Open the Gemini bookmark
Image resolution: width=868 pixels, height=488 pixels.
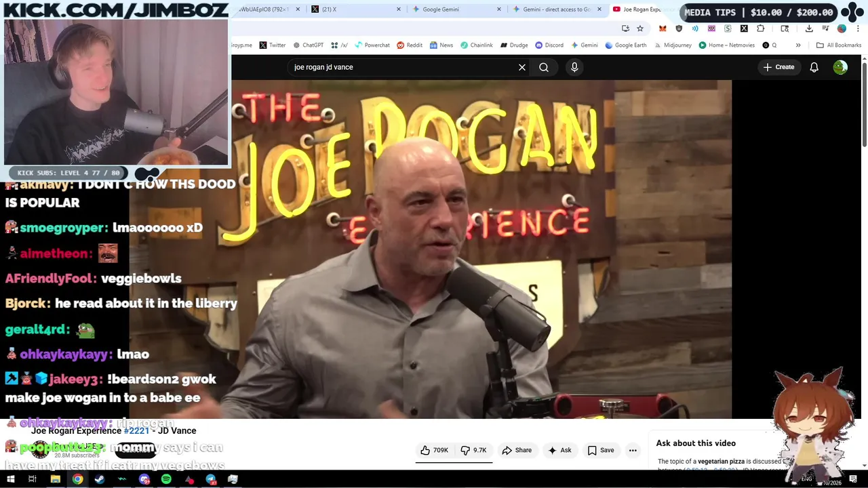click(584, 45)
